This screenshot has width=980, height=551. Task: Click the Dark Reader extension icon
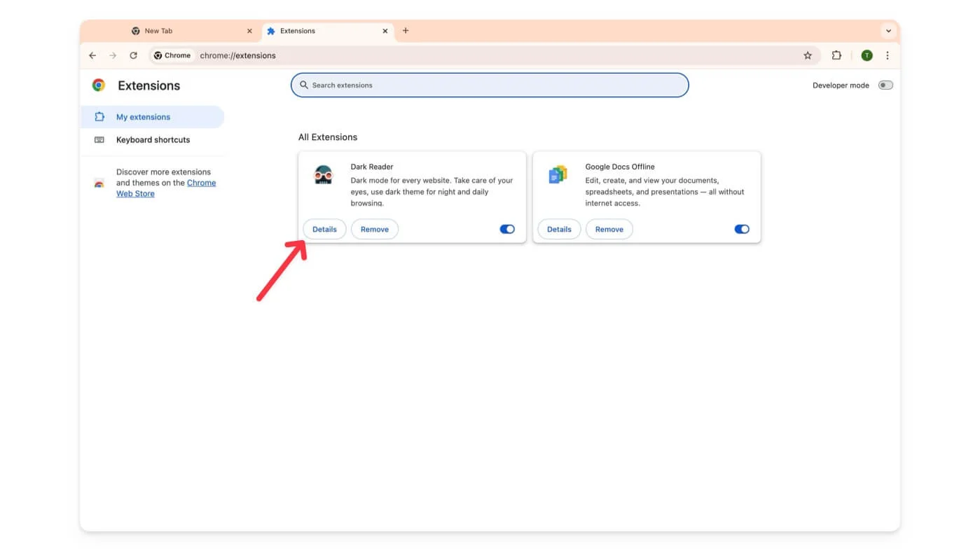click(x=323, y=175)
